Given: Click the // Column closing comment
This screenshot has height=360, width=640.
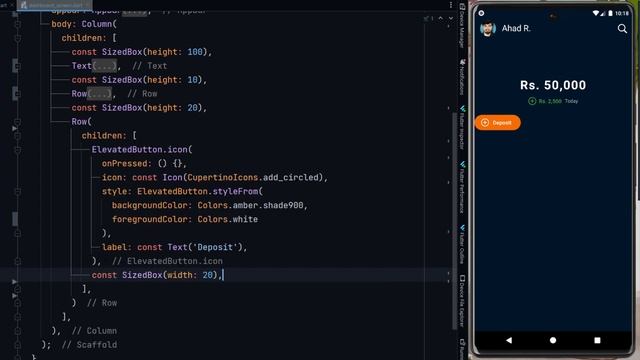Looking at the screenshot, I should coord(94,331).
